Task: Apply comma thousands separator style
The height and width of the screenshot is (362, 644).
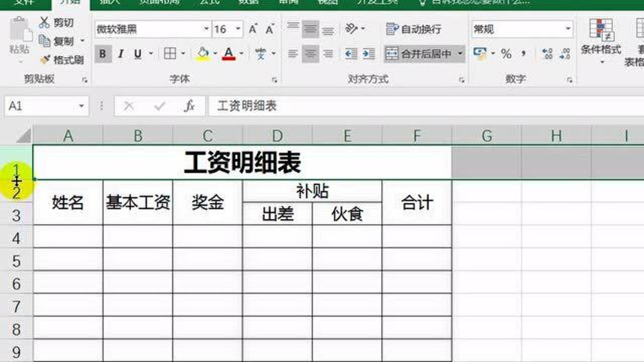Action: (x=523, y=53)
